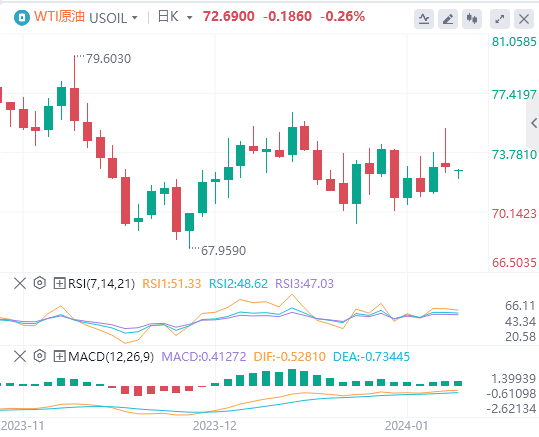539x437 pixels.
Task: Click the 1.39939 MACD axis value
Action: (514, 379)
